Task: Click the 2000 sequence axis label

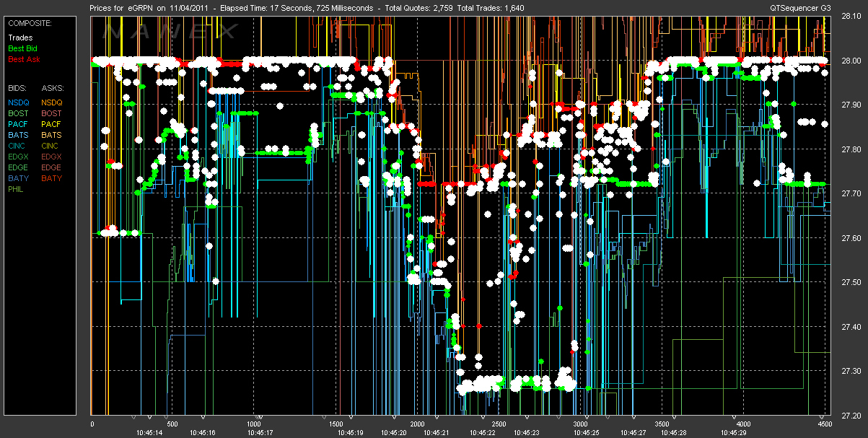Action: click(418, 424)
